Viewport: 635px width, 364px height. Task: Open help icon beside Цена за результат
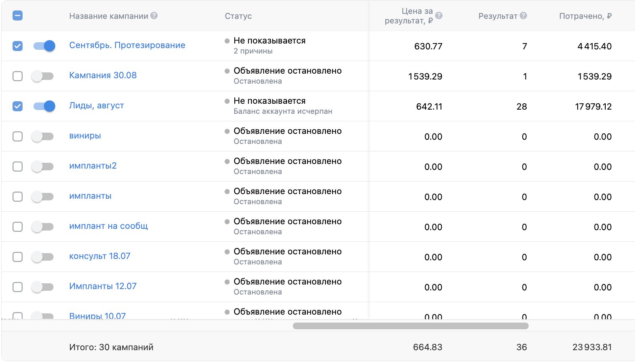438,15
